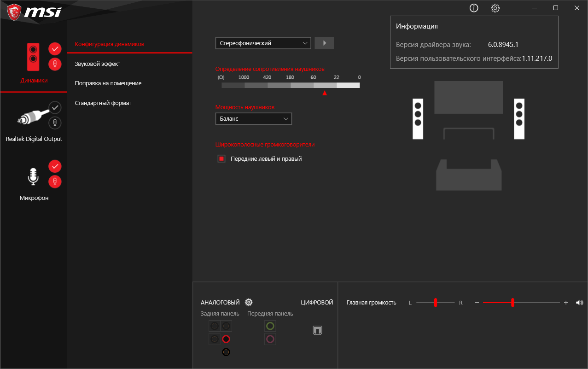588x369 pixels.
Task: Click the АНАЛОГОВЫЙ section label
Action: tap(220, 303)
